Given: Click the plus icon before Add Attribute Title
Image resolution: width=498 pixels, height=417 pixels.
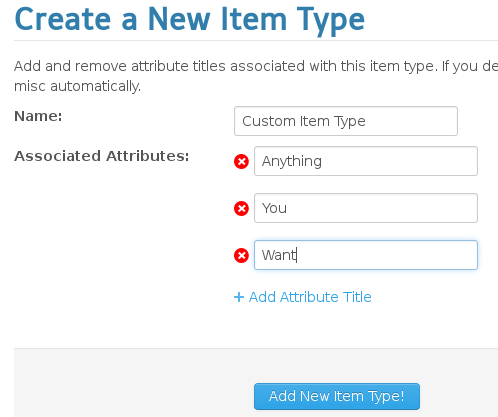Looking at the screenshot, I should [x=239, y=297].
